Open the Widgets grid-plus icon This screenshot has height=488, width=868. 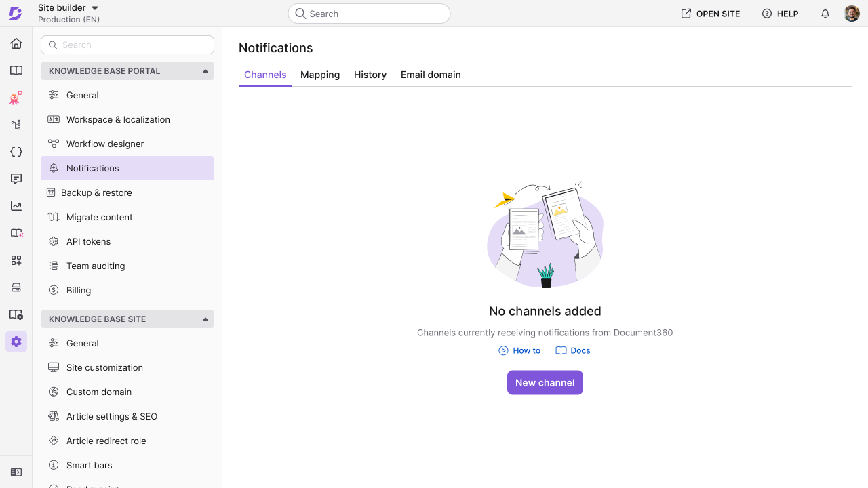click(x=16, y=260)
